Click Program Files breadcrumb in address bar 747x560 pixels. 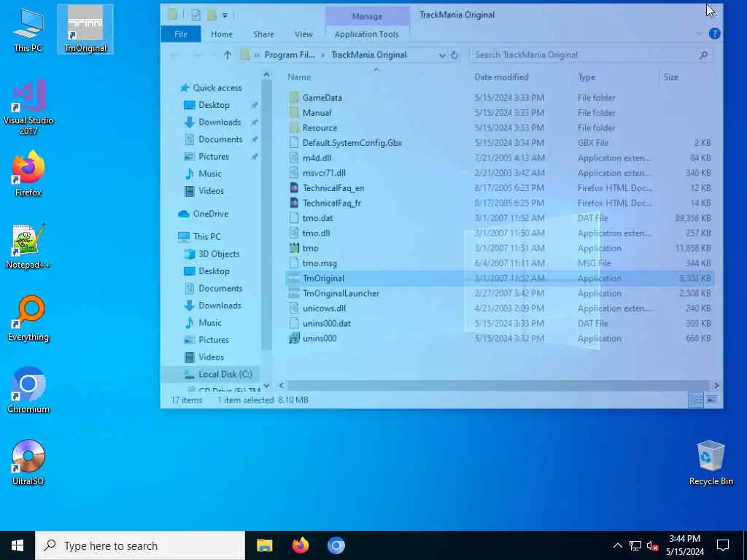[x=290, y=55]
